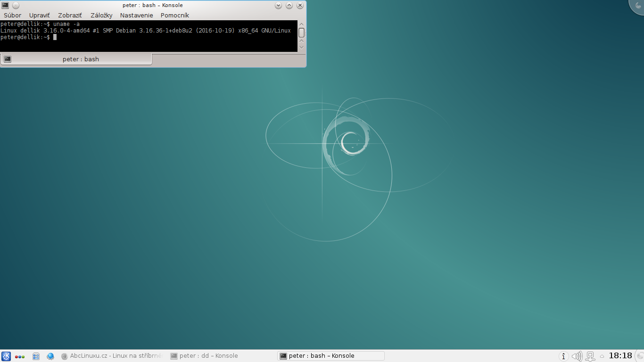
Task: Click the terminal icon on the bash tab
Action: pyautogui.click(x=8, y=59)
